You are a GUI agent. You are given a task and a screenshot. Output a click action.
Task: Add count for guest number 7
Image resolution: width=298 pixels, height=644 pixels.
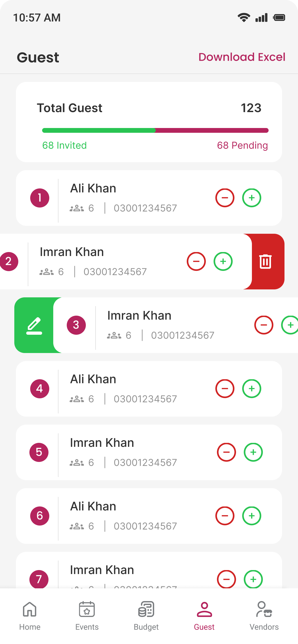[253, 579]
